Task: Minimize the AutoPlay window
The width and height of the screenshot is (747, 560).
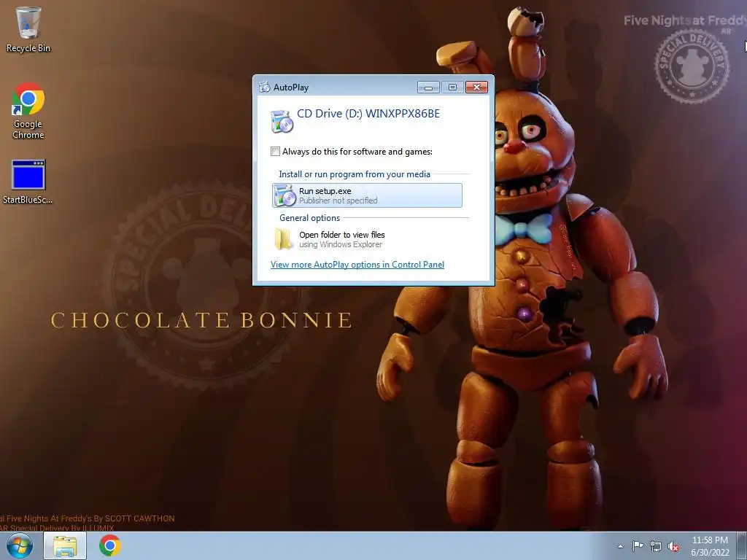Action: click(428, 87)
